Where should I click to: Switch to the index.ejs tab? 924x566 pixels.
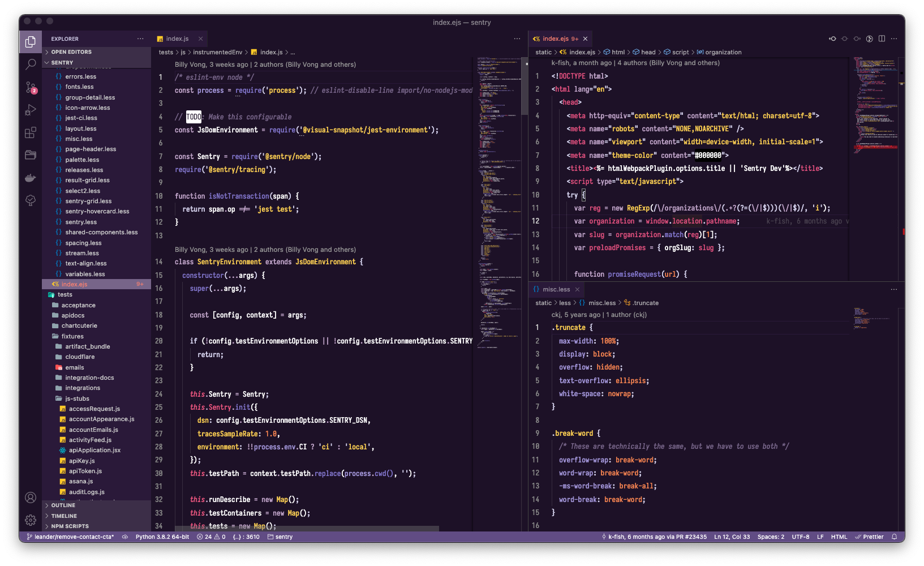pos(560,38)
